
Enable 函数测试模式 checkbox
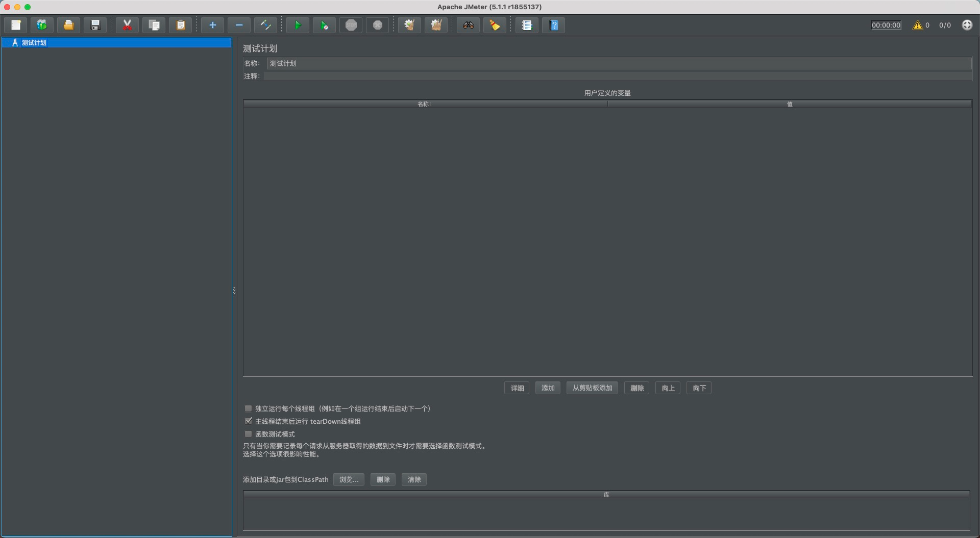pos(248,434)
